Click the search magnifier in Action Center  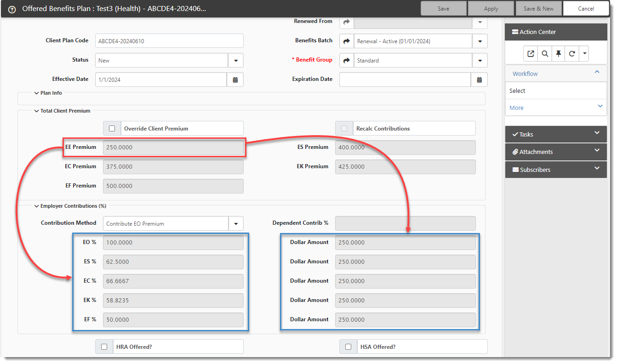click(544, 54)
